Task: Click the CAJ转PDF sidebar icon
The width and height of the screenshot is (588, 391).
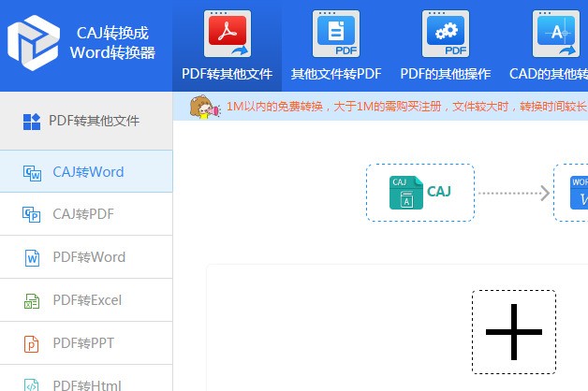Action: (x=32, y=214)
